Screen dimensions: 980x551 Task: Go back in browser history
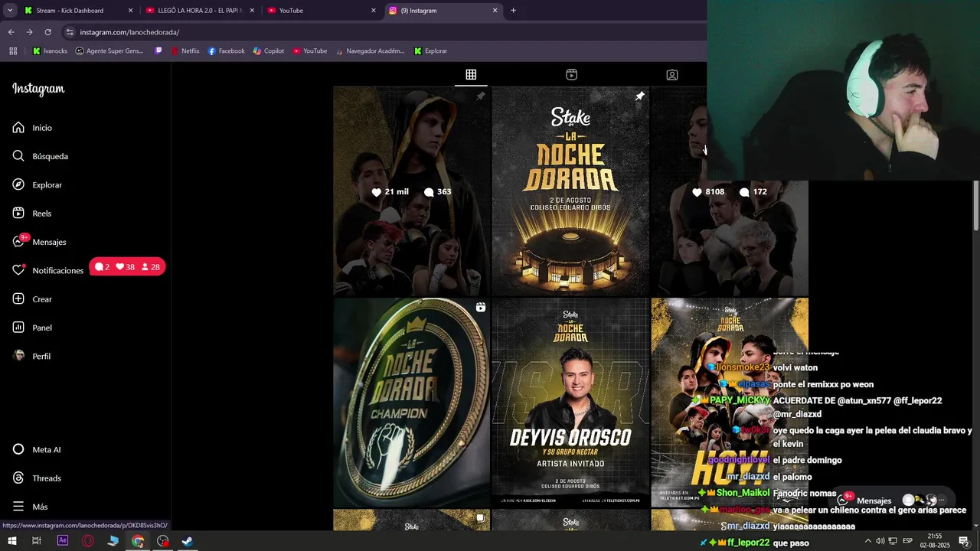[x=11, y=32]
